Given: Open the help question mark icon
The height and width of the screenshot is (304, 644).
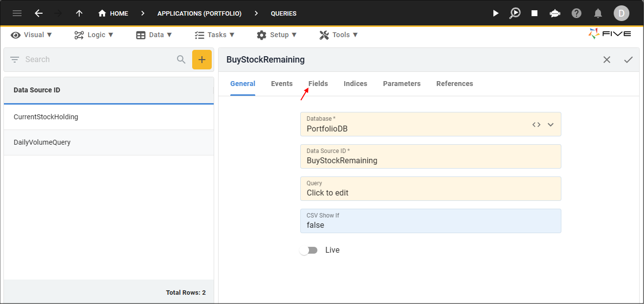Looking at the screenshot, I should click(x=577, y=13).
